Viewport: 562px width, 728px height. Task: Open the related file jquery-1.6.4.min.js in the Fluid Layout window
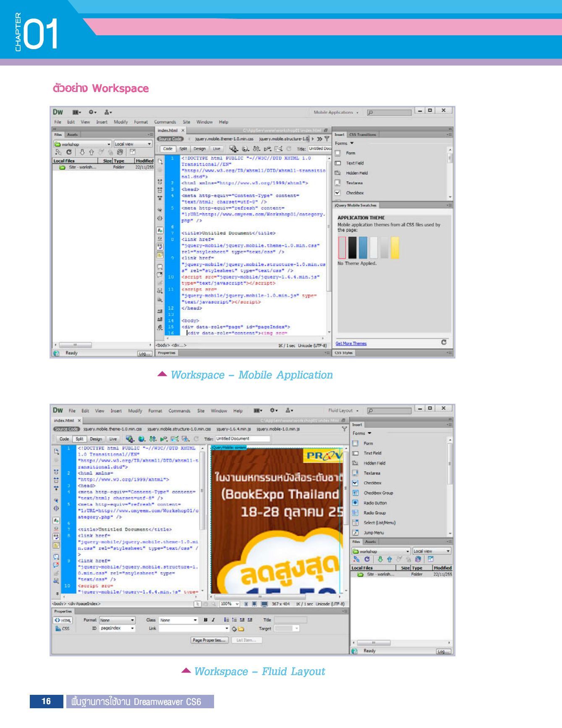point(234,429)
